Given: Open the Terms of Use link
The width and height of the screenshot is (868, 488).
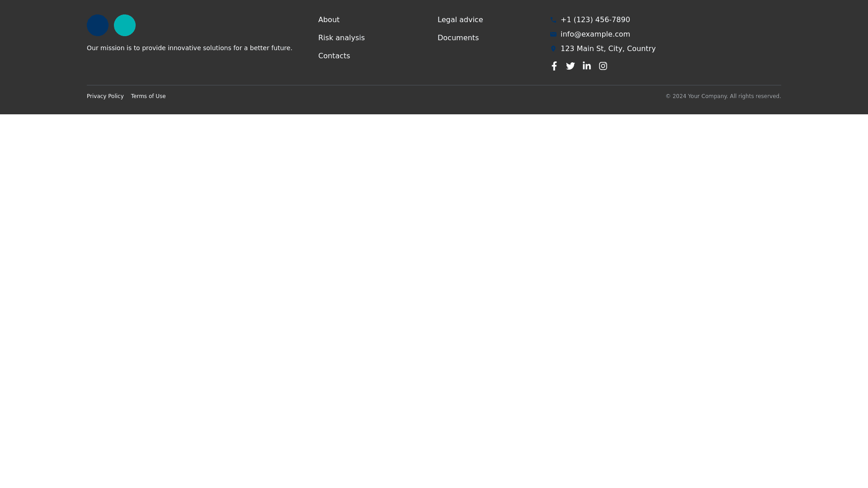Looking at the screenshot, I should tap(148, 96).
